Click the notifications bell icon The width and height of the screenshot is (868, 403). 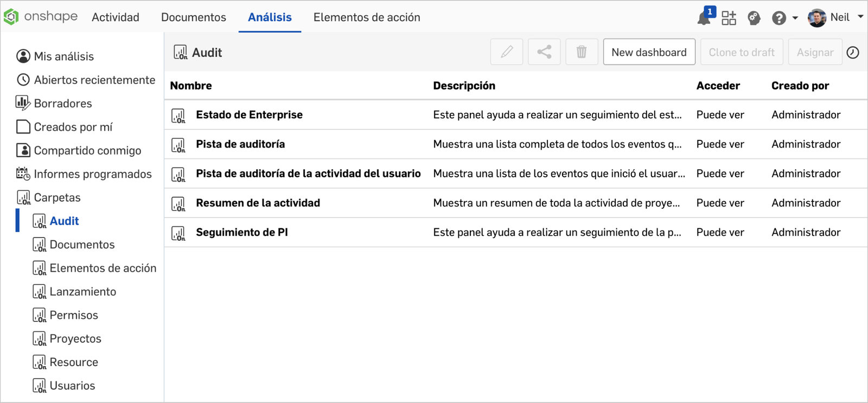(704, 18)
